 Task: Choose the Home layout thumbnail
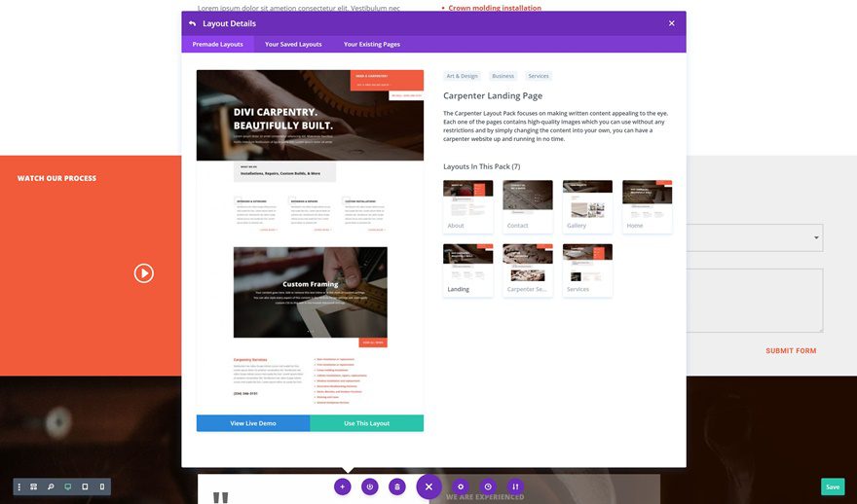pos(647,206)
